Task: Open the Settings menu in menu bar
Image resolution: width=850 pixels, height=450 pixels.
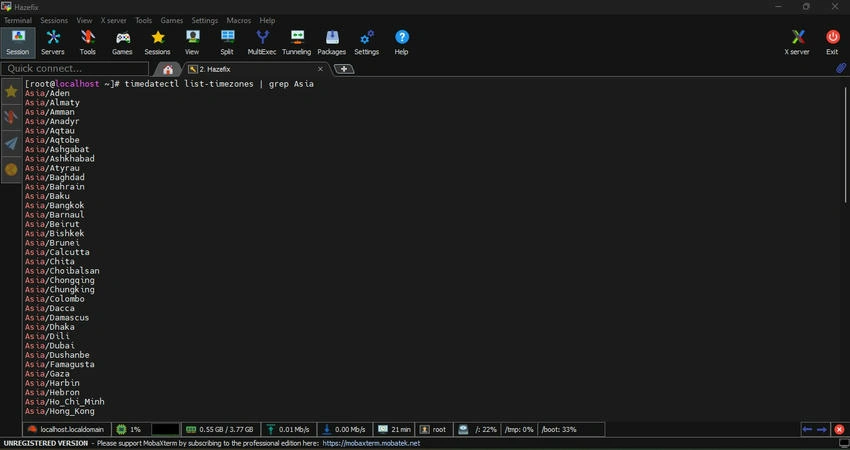Action: click(204, 20)
